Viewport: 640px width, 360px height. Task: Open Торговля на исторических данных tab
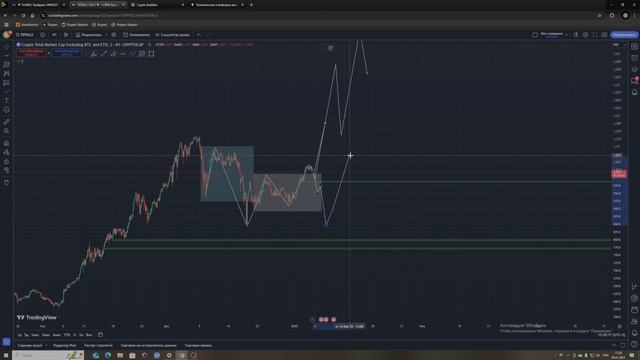149,346
